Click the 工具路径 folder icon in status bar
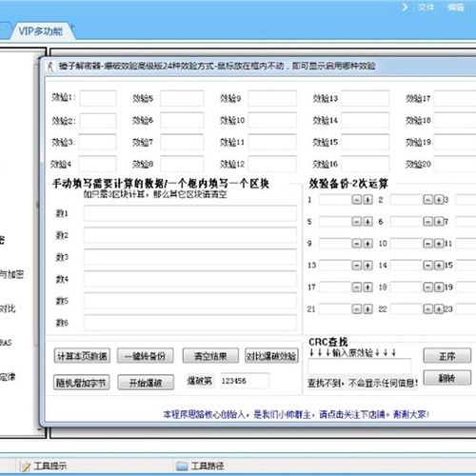This screenshot has width=476, height=476. pyautogui.click(x=182, y=466)
